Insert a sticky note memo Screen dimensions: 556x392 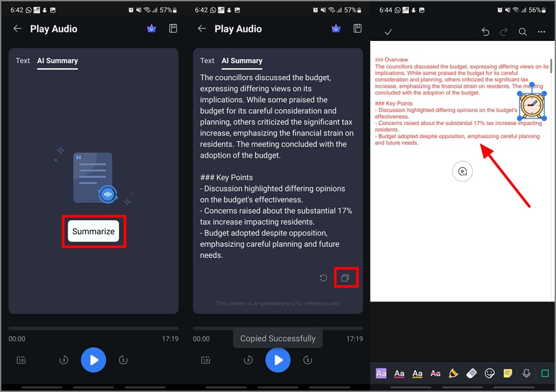pos(508,373)
